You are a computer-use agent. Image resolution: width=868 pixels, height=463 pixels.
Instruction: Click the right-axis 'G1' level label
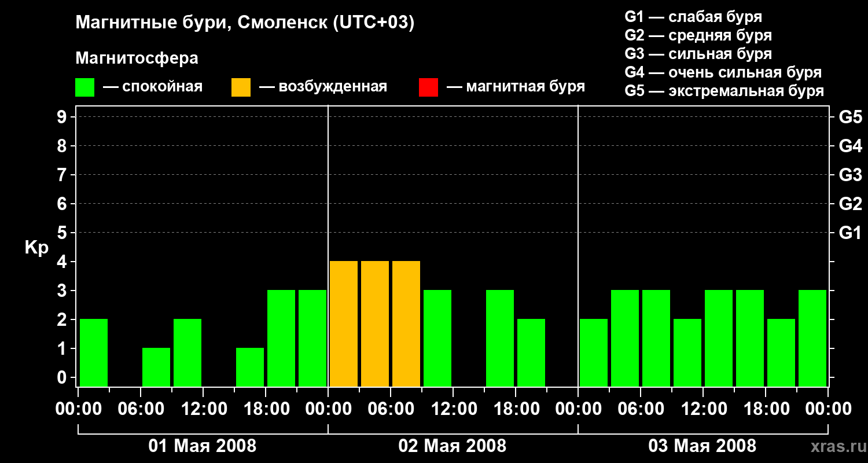pyautogui.click(x=850, y=233)
